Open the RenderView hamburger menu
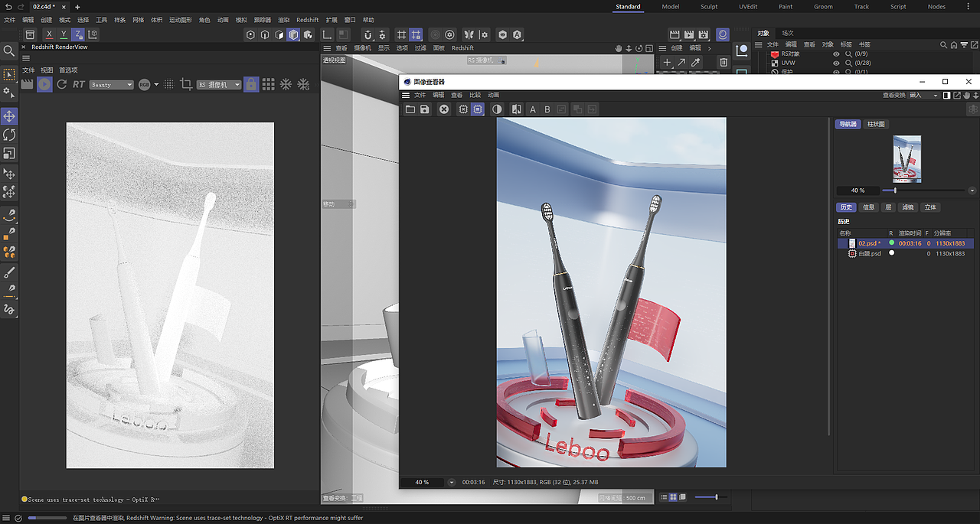980x524 pixels. (26, 58)
